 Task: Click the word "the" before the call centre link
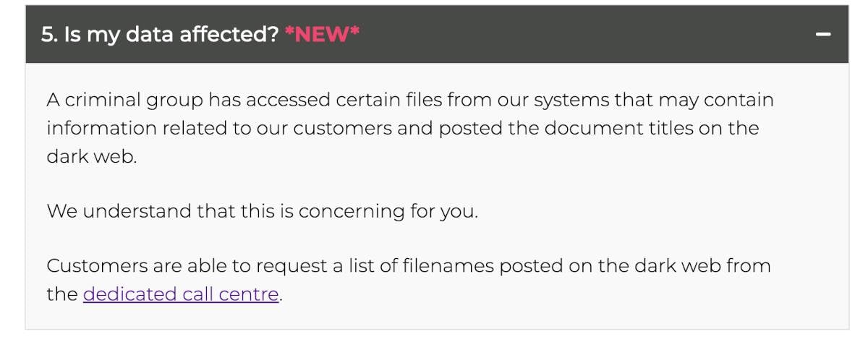[62, 294]
